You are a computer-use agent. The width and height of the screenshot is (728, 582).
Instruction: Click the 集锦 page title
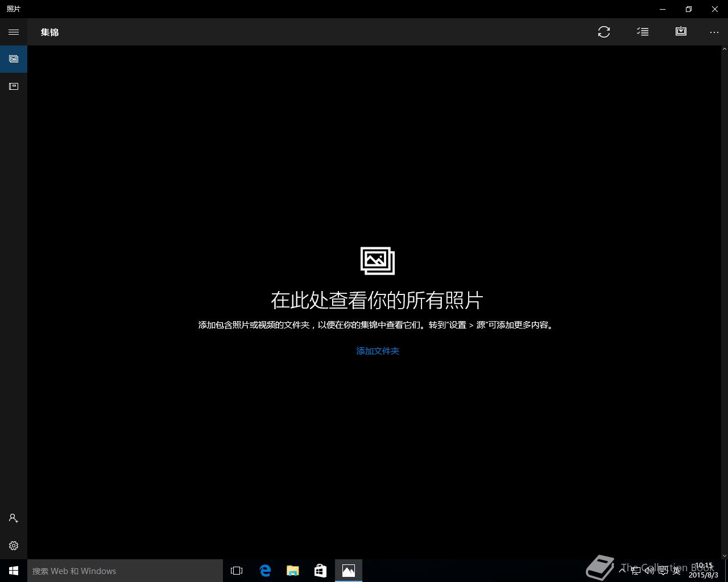pyautogui.click(x=50, y=32)
